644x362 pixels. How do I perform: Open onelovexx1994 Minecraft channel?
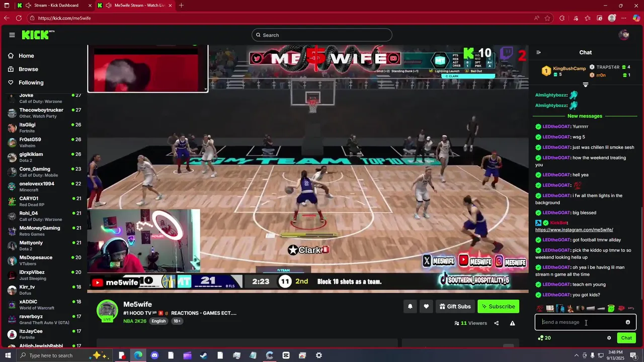click(44, 187)
